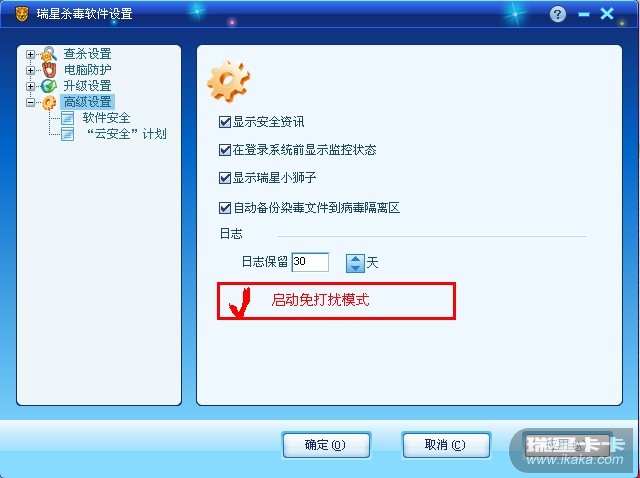Toggle 在登录系统前显示监控状态 checkbox
Viewport: 640px width, 478px height.
(225, 150)
